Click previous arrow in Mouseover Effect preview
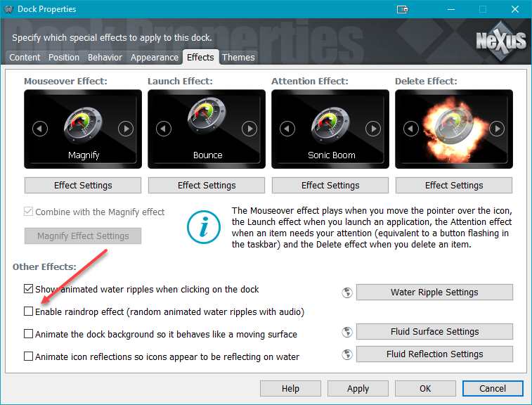This screenshot has height=405, width=532. click(40, 129)
